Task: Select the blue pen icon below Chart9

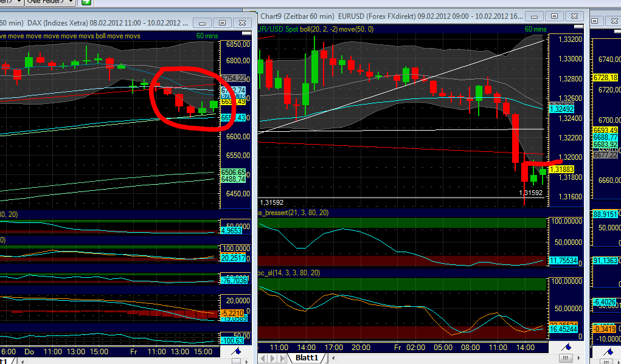Action: click(566, 347)
